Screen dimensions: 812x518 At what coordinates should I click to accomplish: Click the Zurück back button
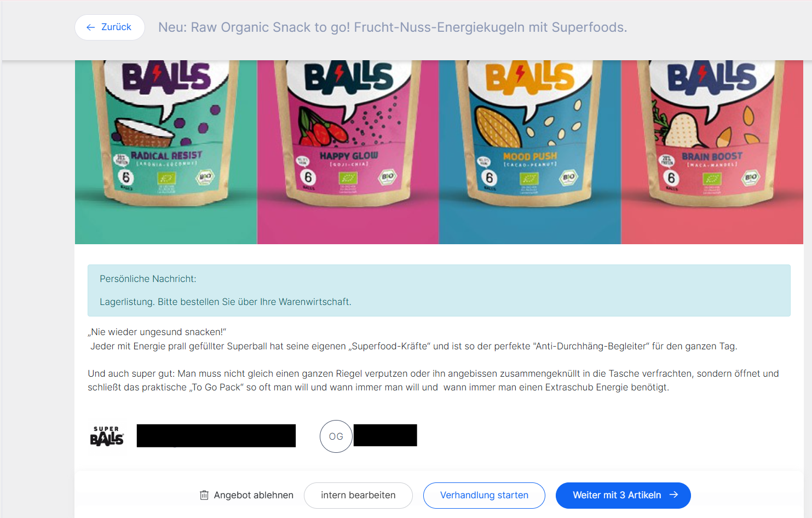[110, 27]
